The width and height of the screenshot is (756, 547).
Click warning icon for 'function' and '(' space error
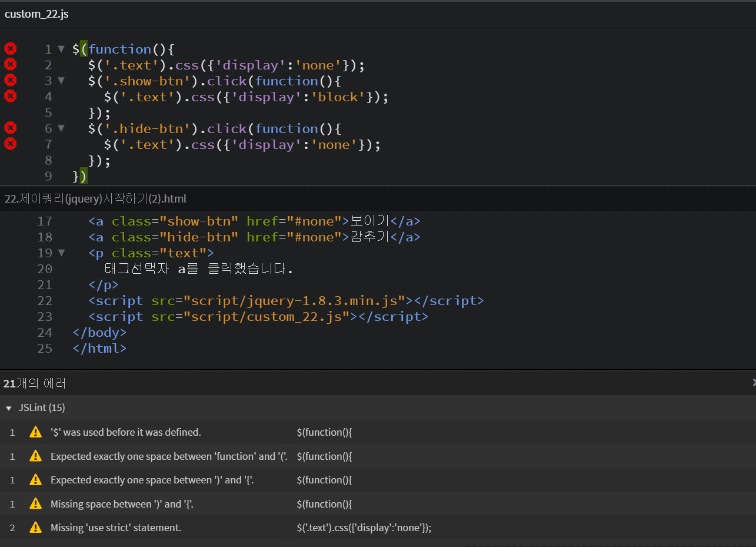(x=35, y=456)
